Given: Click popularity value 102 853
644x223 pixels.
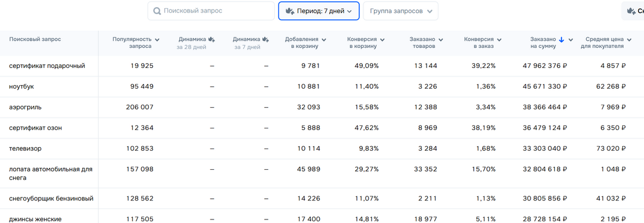Looking at the screenshot, I should point(139,148).
